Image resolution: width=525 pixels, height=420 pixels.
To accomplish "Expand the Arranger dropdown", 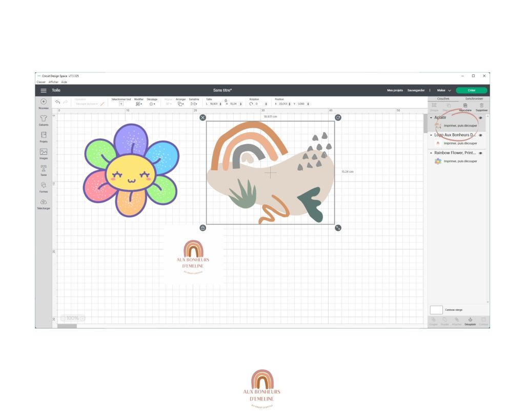I will pos(180,104).
